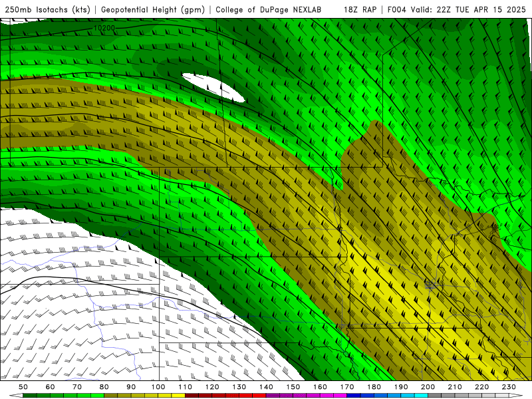532x399 pixels.
Task: Select the 130 scale label
Action: [239, 387]
